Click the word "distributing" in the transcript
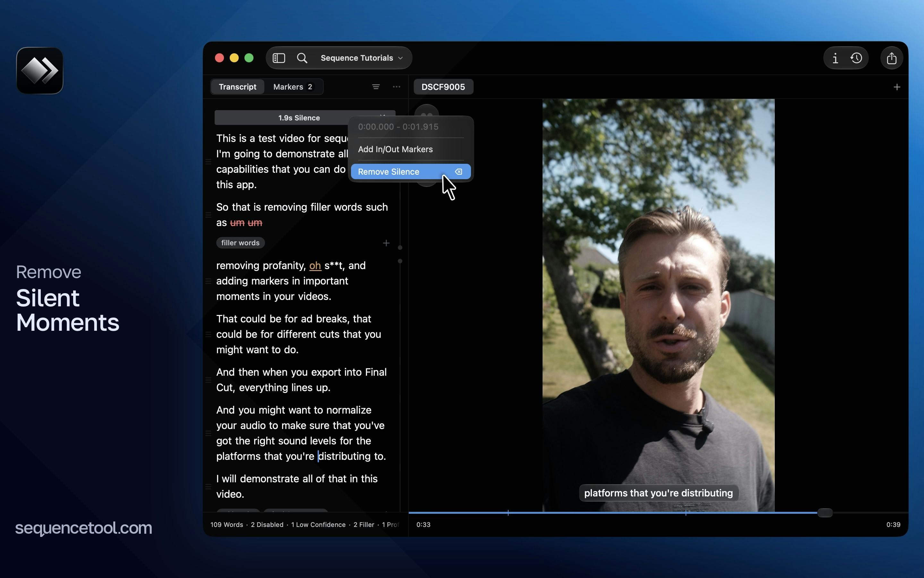Image resolution: width=924 pixels, height=578 pixels. [344, 456]
